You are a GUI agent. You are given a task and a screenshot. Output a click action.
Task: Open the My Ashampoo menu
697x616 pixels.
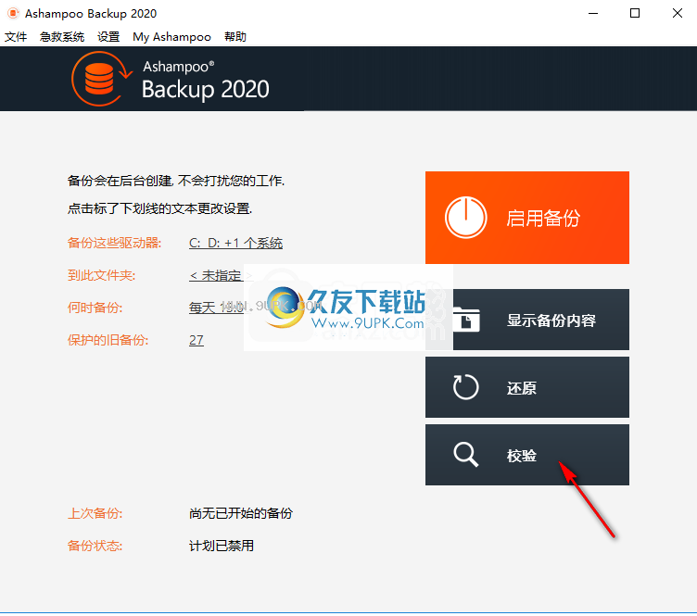(x=171, y=37)
